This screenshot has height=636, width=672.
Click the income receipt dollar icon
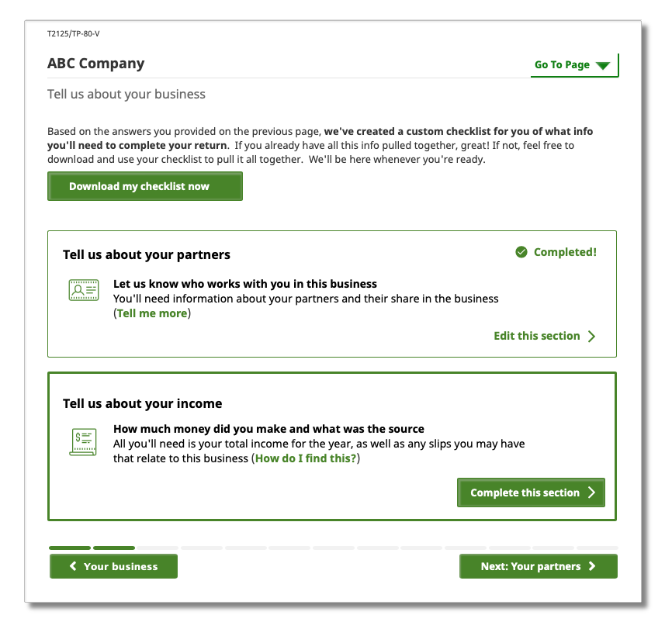[83, 441]
